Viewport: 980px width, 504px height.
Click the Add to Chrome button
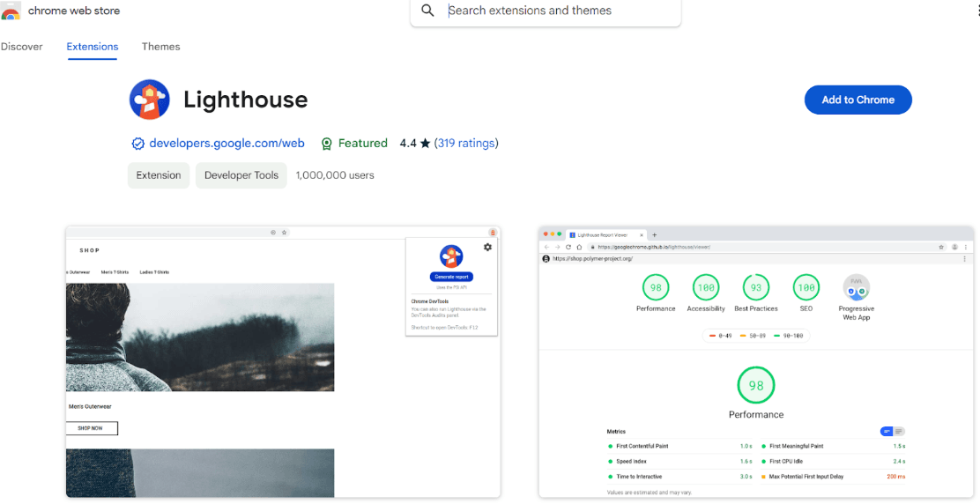point(857,100)
